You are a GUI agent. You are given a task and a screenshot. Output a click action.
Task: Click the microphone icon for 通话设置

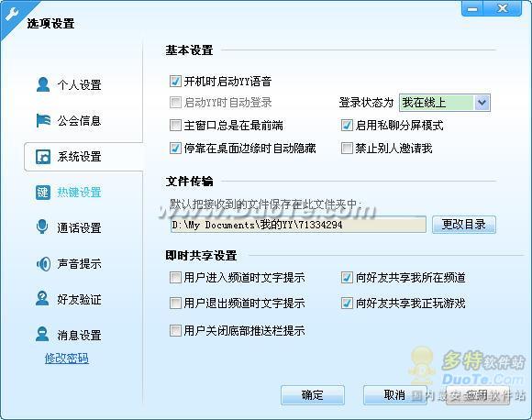(42, 227)
